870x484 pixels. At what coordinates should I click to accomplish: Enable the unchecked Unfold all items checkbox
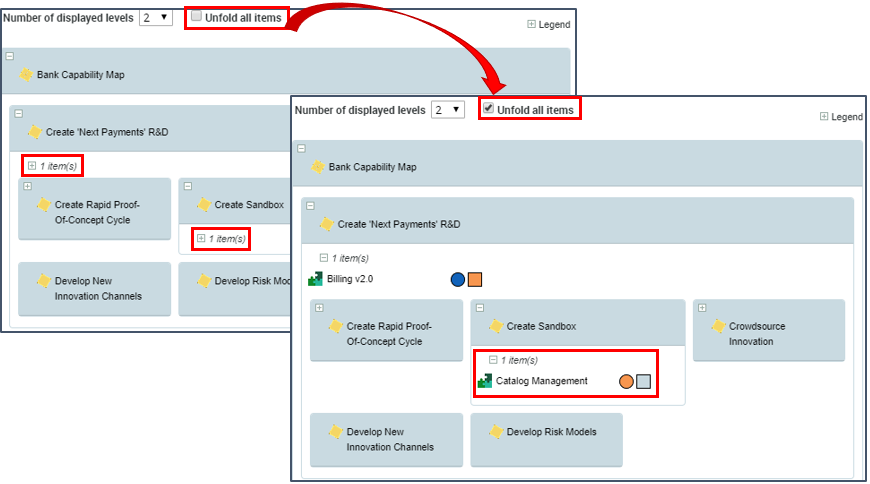pyautogui.click(x=196, y=17)
